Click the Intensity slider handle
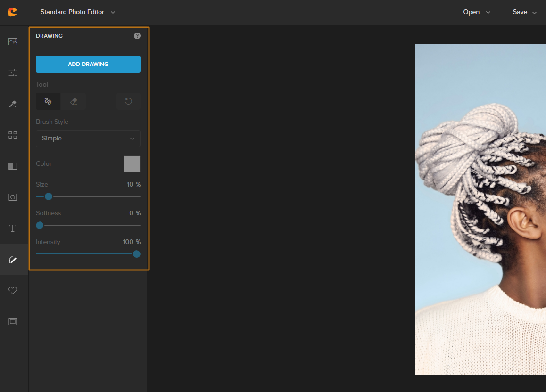 [x=137, y=254]
